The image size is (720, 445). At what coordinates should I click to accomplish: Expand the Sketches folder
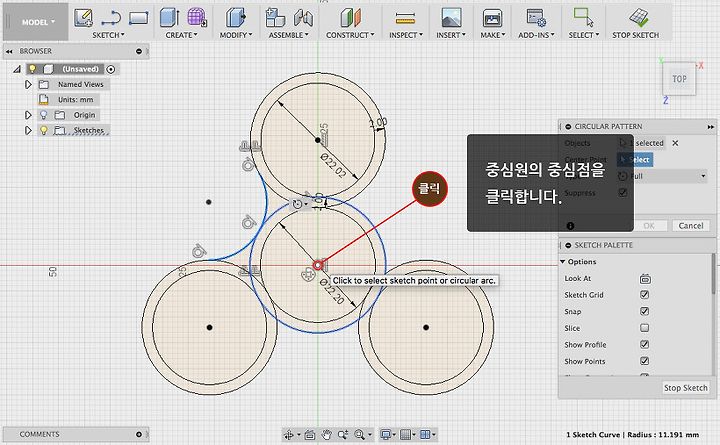[x=28, y=130]
